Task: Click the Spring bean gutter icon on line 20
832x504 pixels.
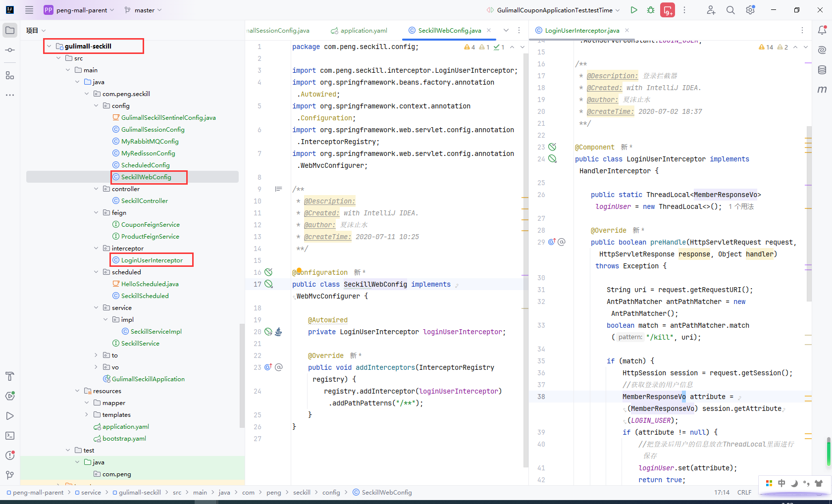Action: point(268,332)
